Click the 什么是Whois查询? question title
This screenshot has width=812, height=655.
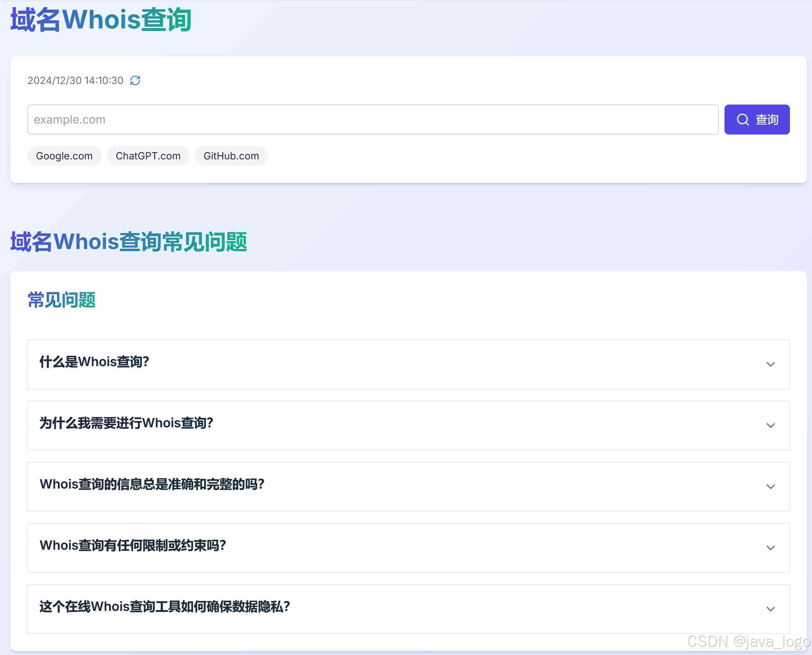pos(94,362)
